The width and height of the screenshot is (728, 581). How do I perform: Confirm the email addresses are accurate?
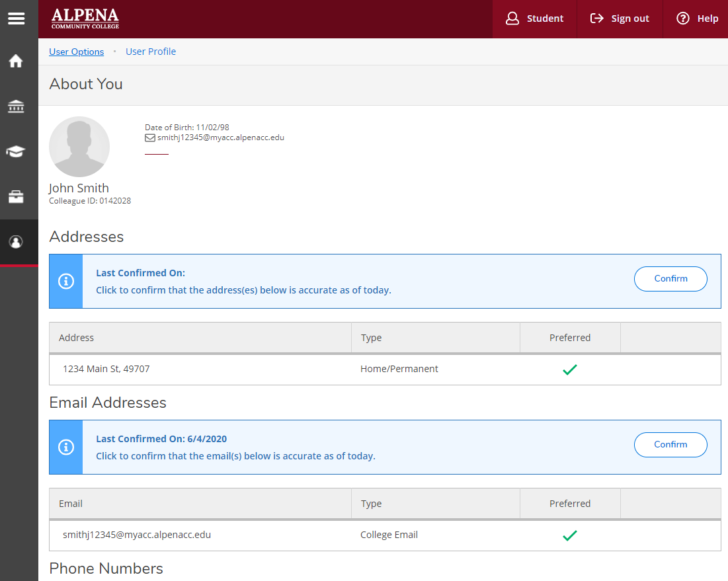click(670, 445)
